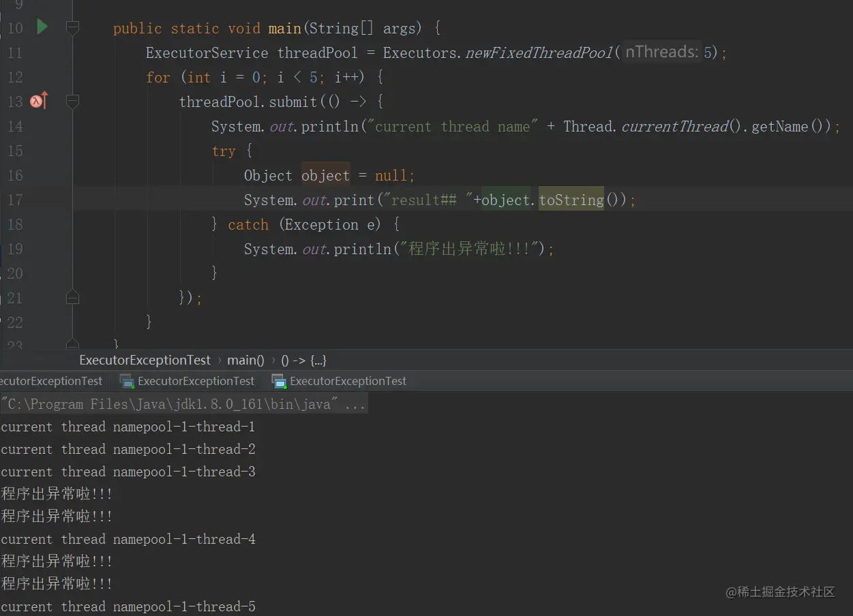853x616 pixels.
Task: Click console line namepool-1-thread-5
Action: tap(128, 606)
